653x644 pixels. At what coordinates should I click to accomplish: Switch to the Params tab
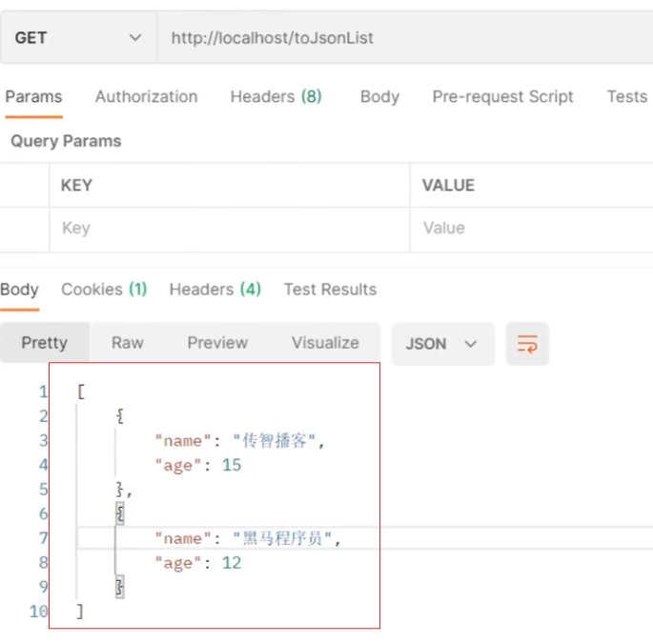[x=33, y=96]
